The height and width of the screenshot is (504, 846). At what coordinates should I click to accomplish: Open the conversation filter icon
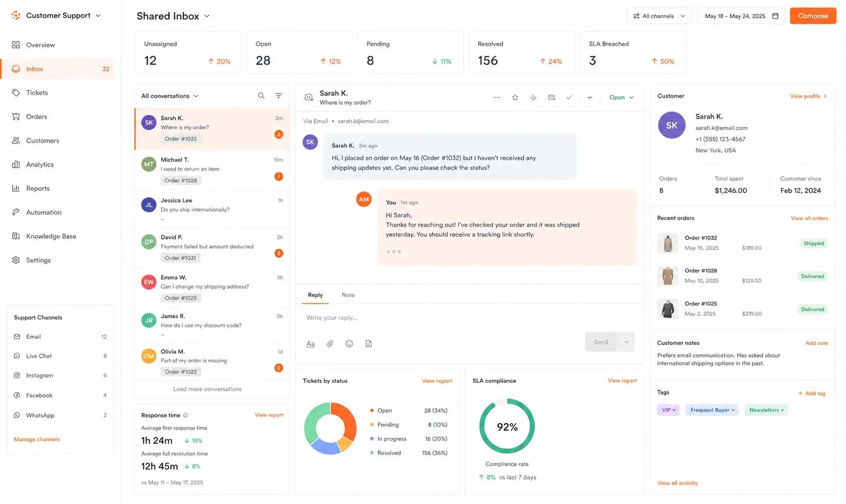click(279, 96)
